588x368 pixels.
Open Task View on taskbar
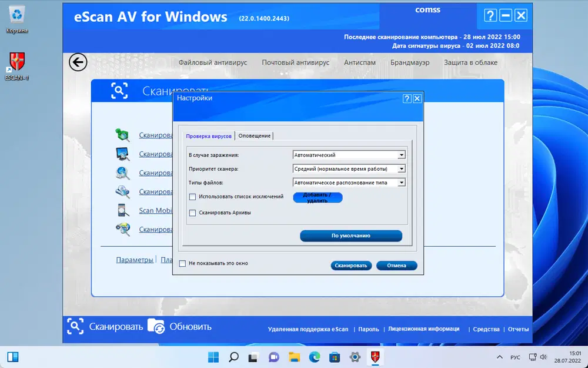(253, 357)
